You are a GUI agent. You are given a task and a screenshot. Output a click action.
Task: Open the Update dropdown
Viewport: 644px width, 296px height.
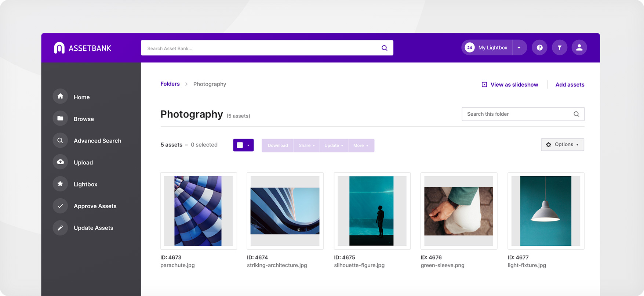(334, 145)
